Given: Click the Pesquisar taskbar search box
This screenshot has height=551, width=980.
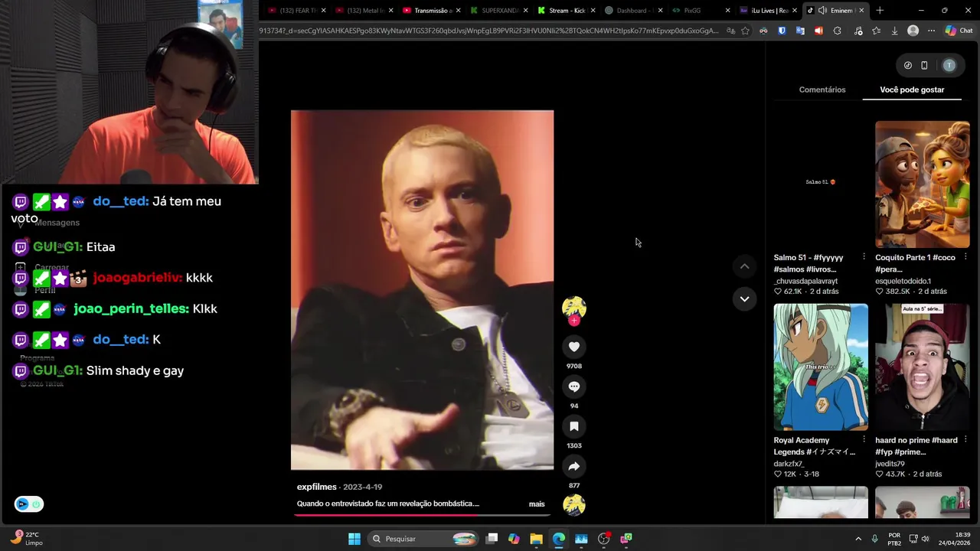Looking at the screenshot, I should point(421,539).
